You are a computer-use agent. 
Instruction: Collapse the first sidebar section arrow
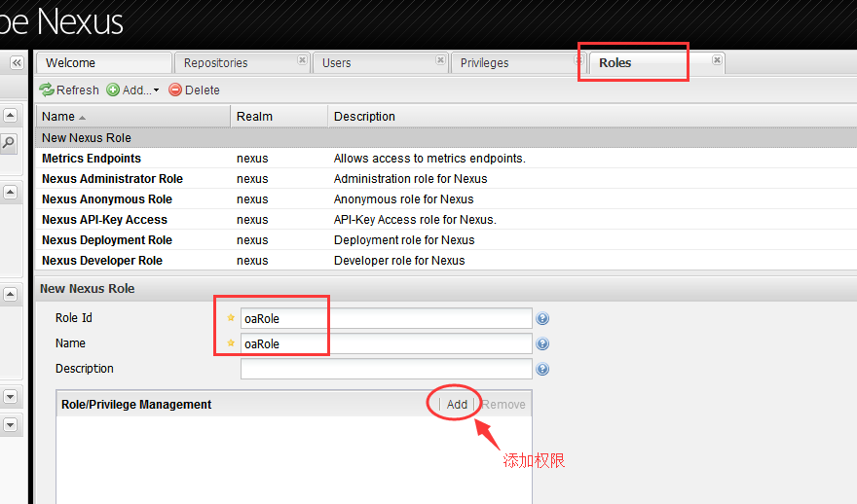coord(11,115)
